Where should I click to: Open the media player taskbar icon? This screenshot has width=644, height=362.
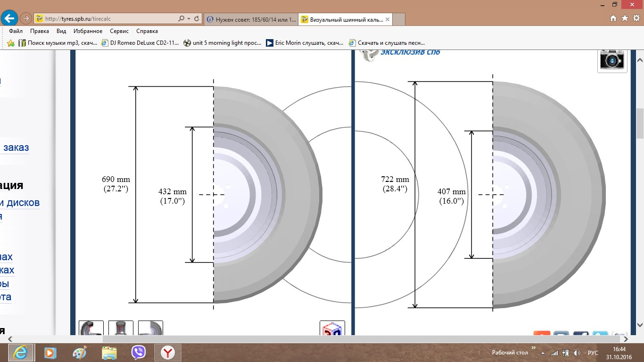pyautogui.click(x=50, y=352)
